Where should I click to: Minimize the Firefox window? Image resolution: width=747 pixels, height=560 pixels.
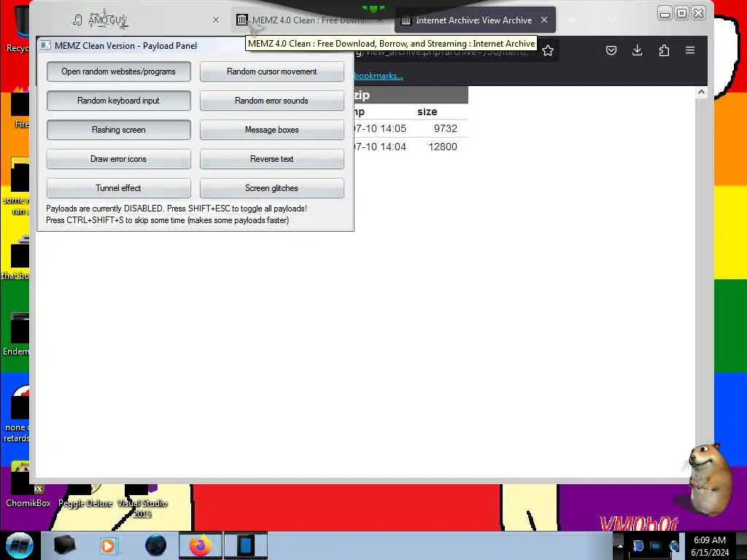tap(665, 13)
